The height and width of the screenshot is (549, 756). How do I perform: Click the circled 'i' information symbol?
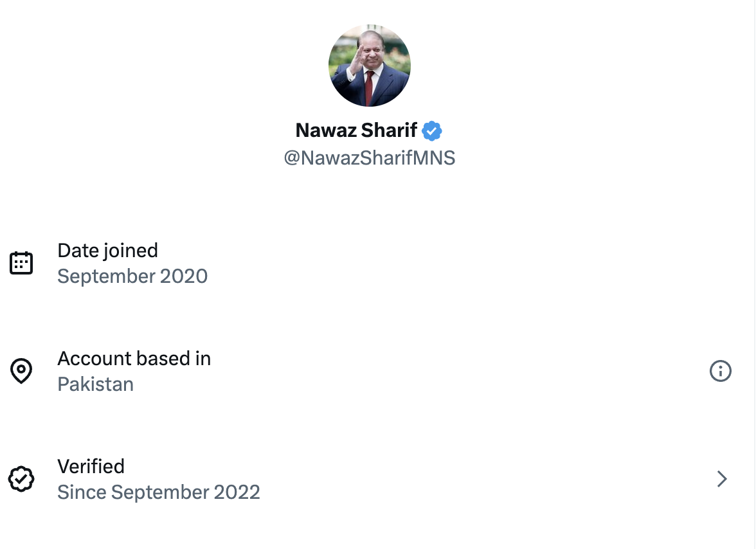pyautogui.click(x=721, y=371)
